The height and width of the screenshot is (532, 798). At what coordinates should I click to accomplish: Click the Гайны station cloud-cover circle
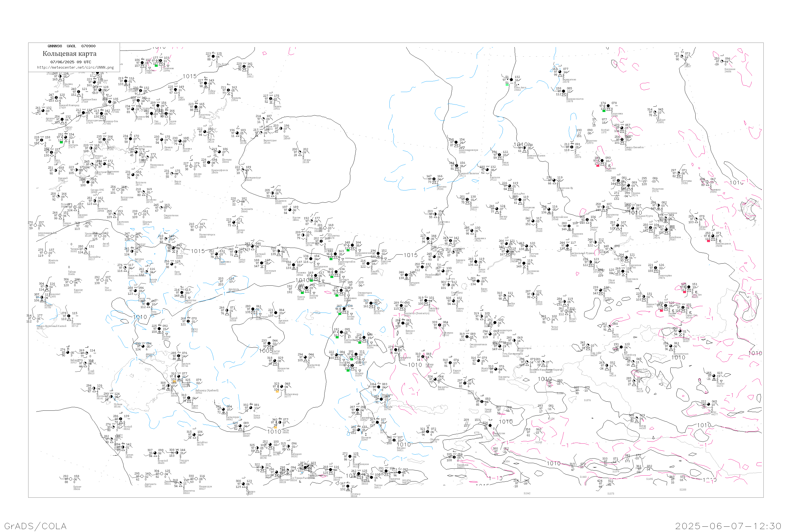pos(205,83)
